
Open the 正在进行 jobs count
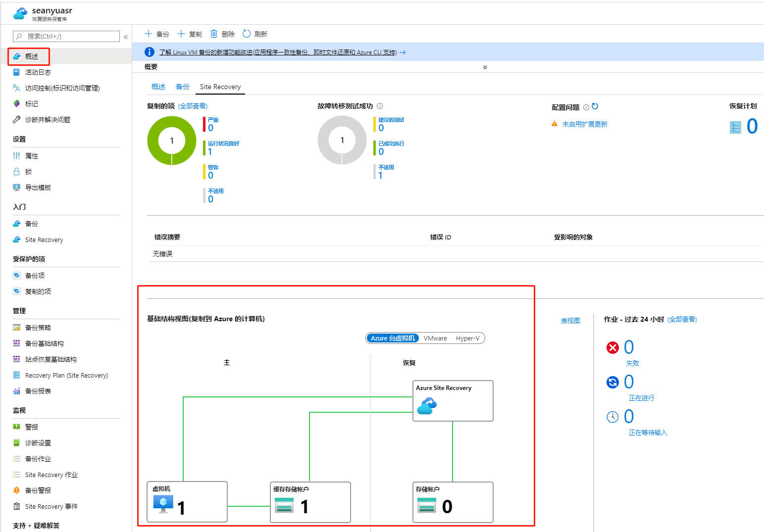[629, 382]
